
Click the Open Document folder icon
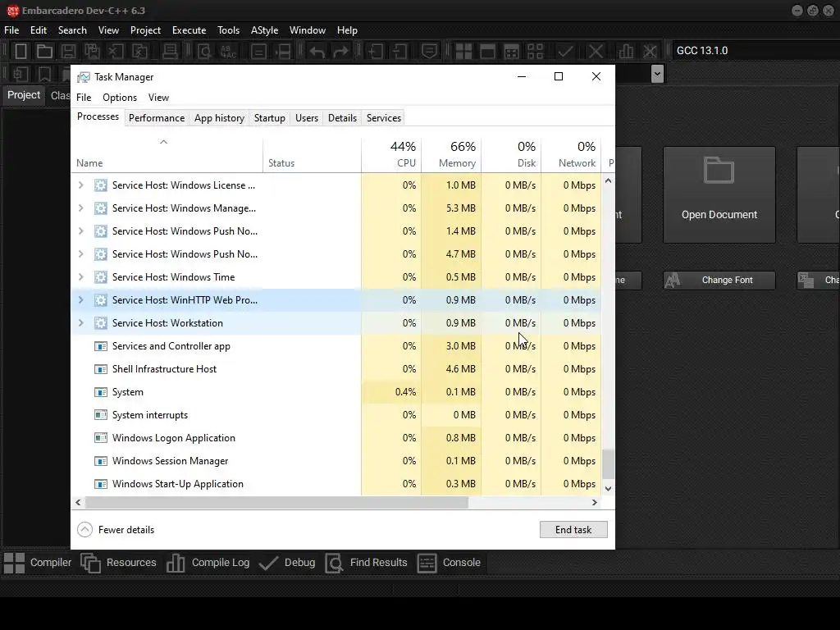pos(719,170)
